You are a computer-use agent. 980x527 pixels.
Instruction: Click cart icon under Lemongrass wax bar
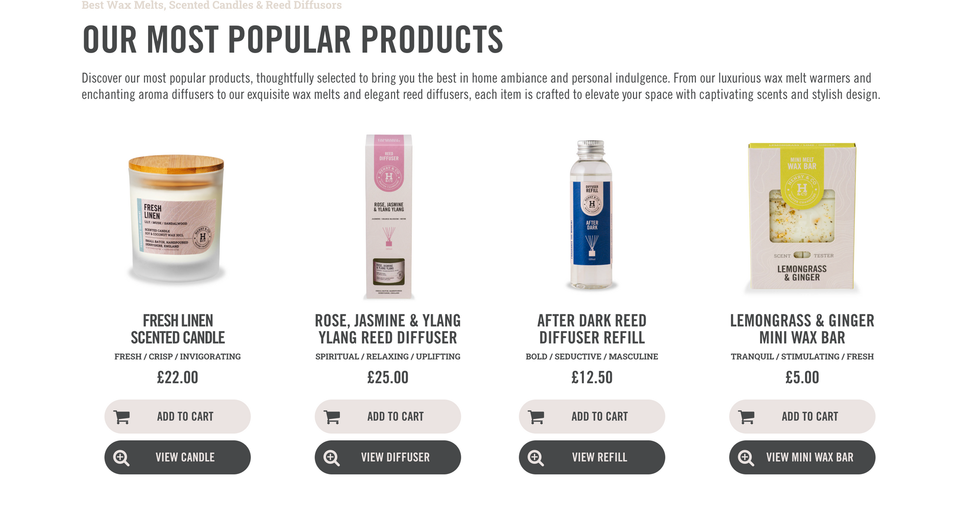pyautogui.click(x=746, y=417)
